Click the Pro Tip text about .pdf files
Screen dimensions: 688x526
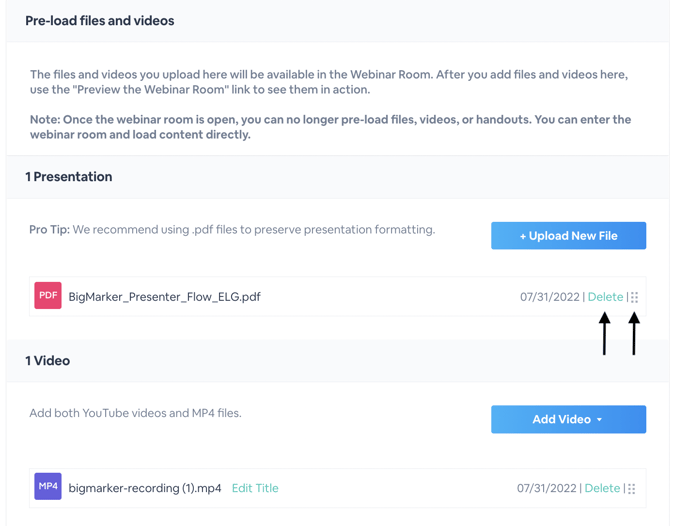[x=232, y=230]
